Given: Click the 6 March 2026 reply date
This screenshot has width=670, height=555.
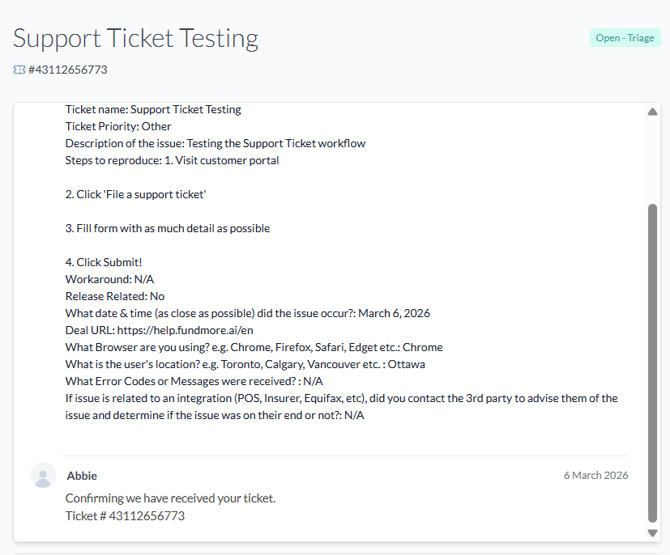Looking at the screenshot, I should (x=596, y=476).
